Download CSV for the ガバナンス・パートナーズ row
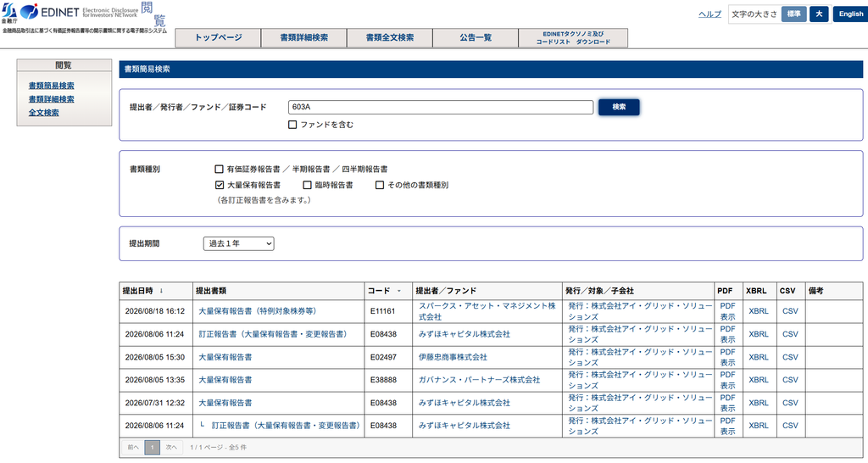868x463 pixels. coord(790,380)
